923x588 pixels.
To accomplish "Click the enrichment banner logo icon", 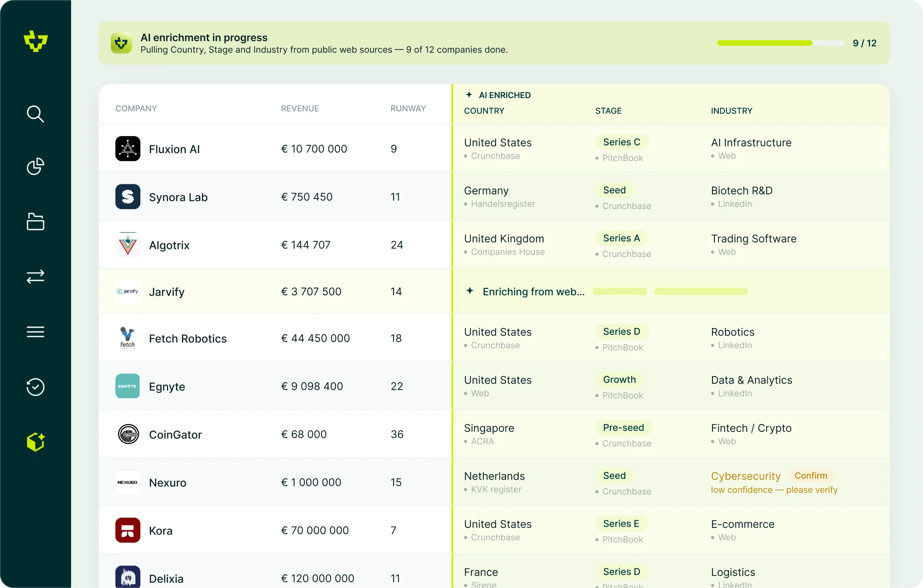I will (x=121, y=43).
